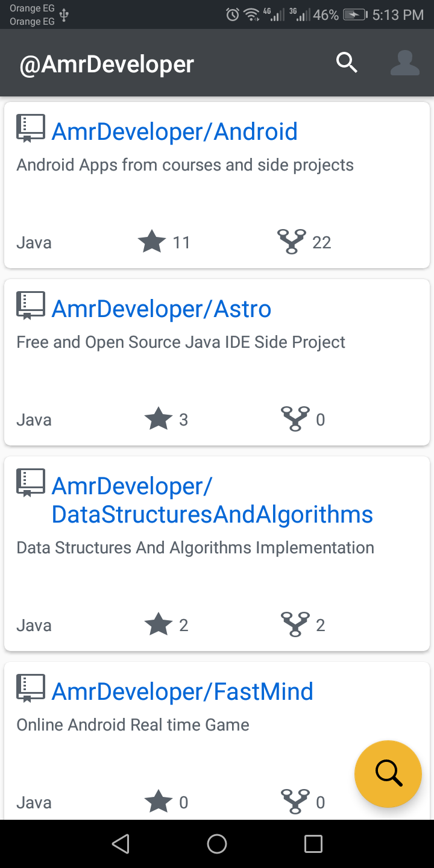
Task: Open the AmrDeveloper/DataStructuresAndAlgorithms link
Action: pyautogui.click(x=212, y=500)
